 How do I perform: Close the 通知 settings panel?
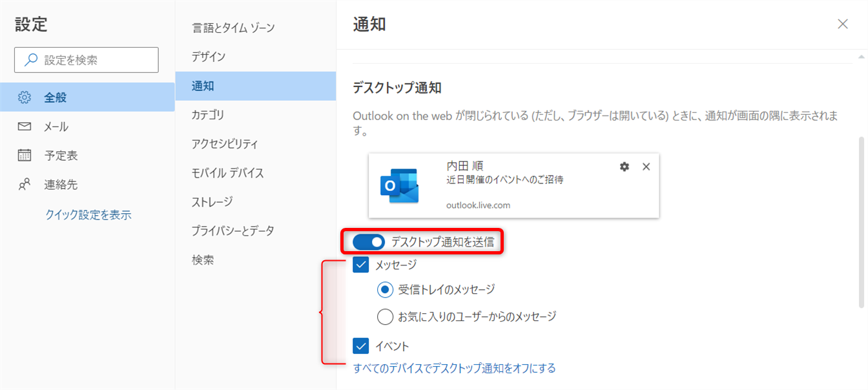(x=842, y=24)
